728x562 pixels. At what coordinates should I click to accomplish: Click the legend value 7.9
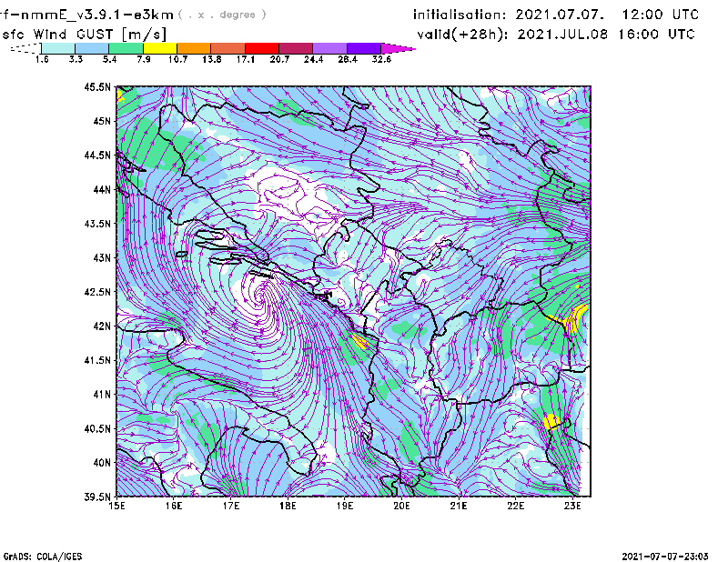pyautogui.click(x=144, y=59)
